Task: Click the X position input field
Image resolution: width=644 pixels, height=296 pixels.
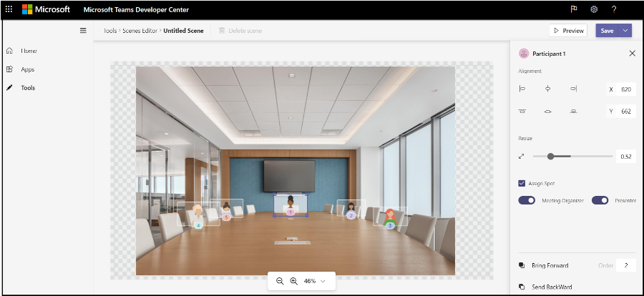Action: pos(625,89)
